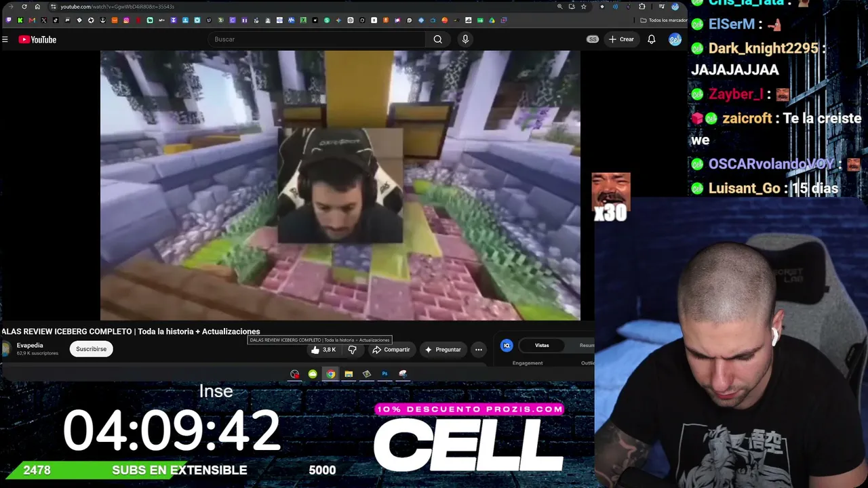Go to the Chrome home page
868x488 pixels.
click(x=37, y=7)
